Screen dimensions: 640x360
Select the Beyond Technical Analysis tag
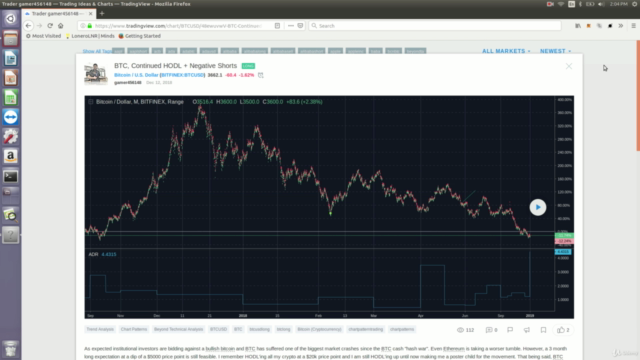click(x=178, y=329)
